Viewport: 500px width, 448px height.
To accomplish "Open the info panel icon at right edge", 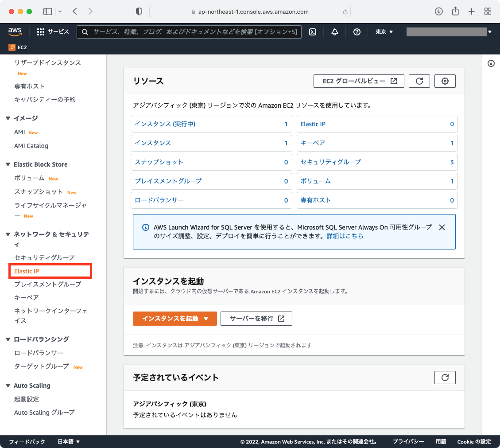I will [491, 63].
